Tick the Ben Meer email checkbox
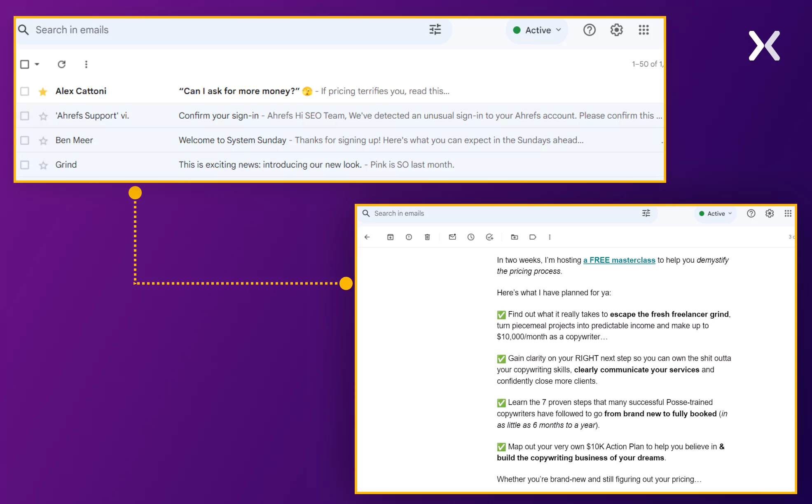Image resolution: width=812 pixels, height=504 pixels. [x=25, y=140]
